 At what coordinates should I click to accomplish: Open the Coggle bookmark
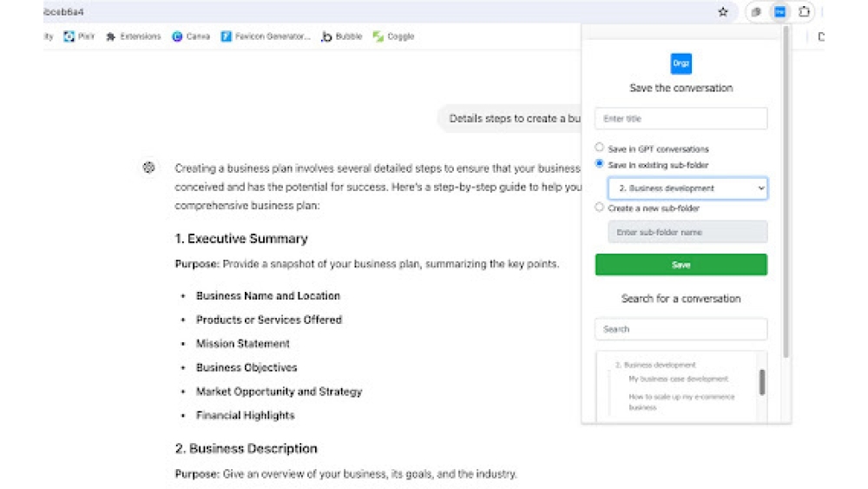(393, 36)
